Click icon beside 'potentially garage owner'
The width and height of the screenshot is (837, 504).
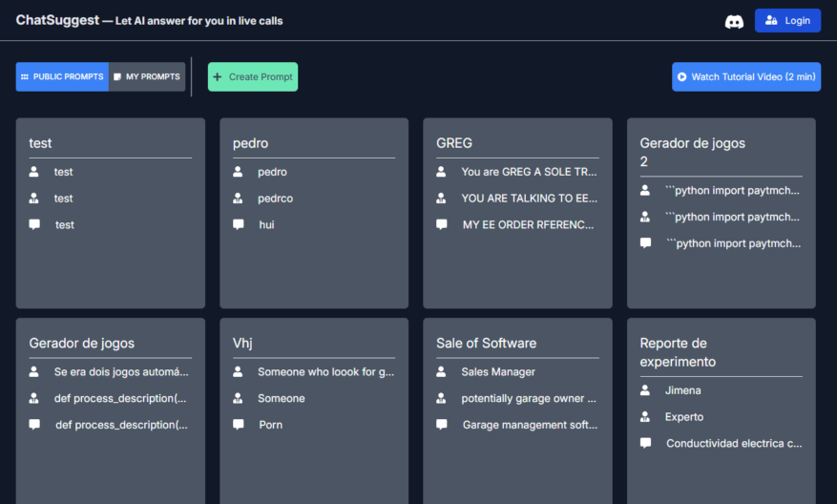(x=441, y=398)
